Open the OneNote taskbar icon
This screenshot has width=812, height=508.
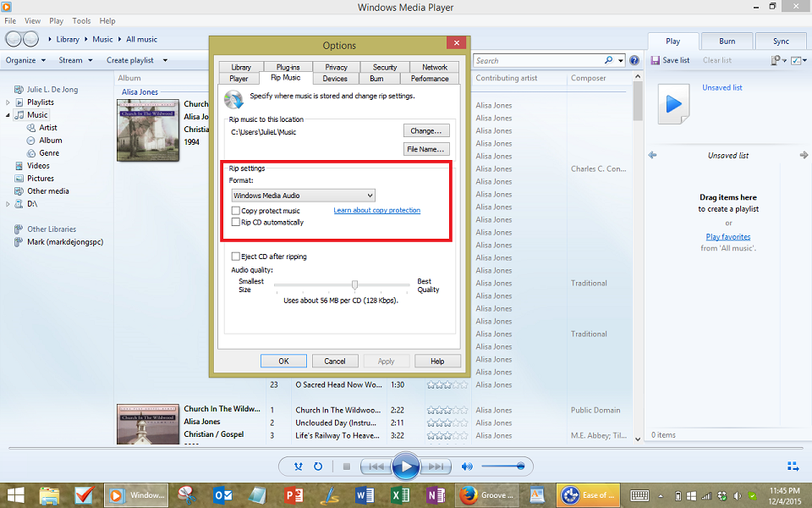[436, 495]
